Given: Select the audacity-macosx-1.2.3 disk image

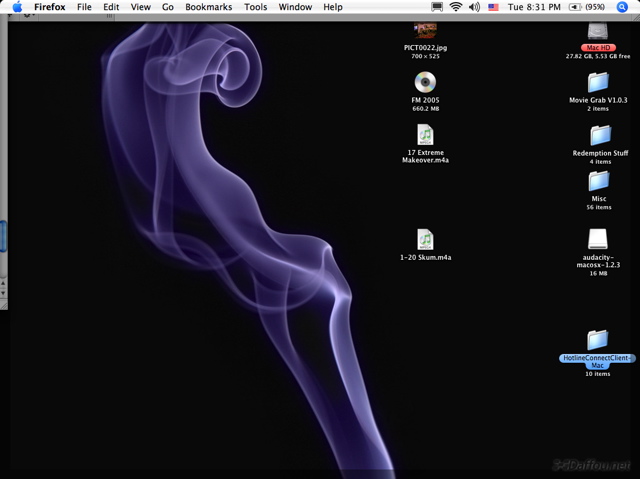Looking at the screenshot, I should click(x=598, y=239).
